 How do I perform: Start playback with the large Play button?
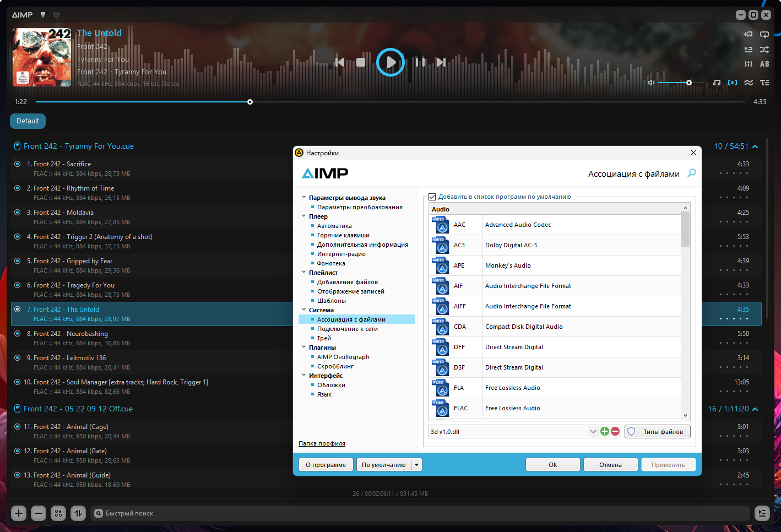coord(390,62)
